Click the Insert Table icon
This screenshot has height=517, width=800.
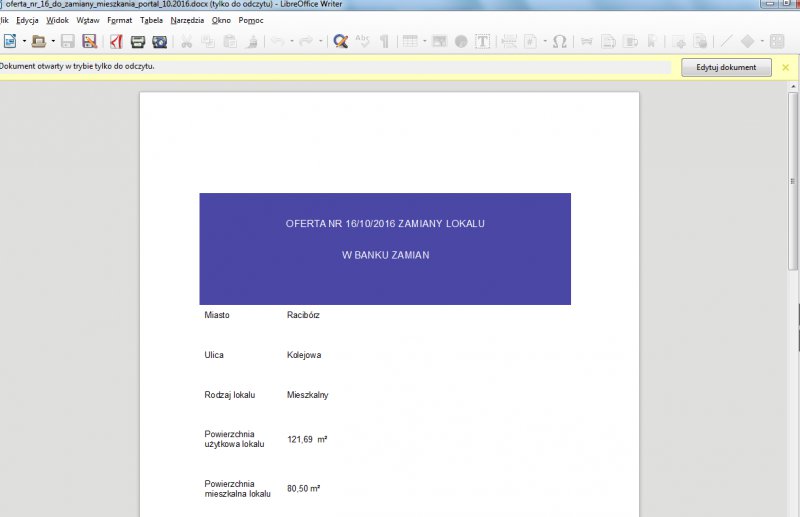pos(410,41)
